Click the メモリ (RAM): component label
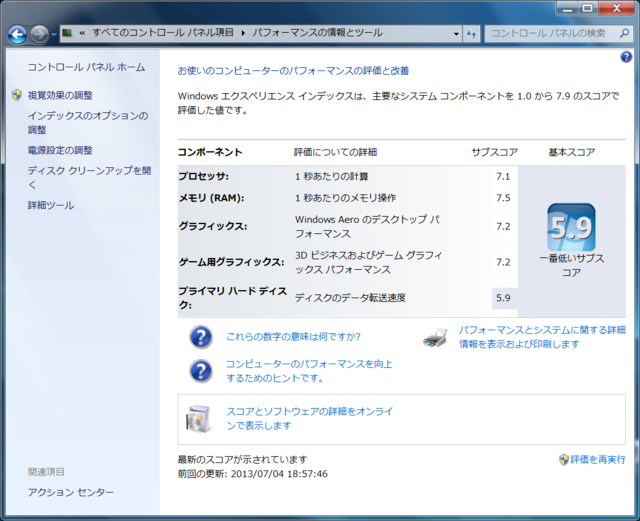Viewport: 640px width, 521px height. pos(211,198)
